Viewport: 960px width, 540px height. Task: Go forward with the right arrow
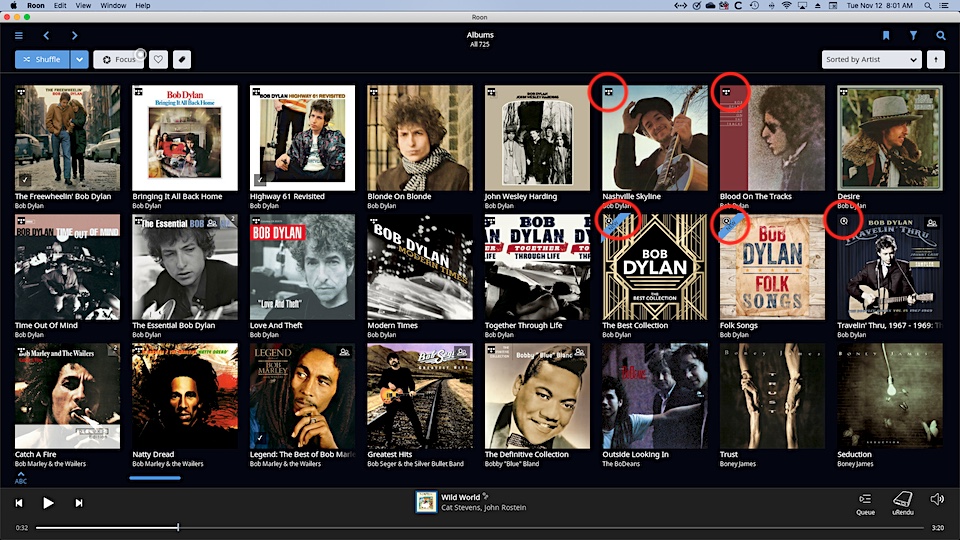click(74, 36)
